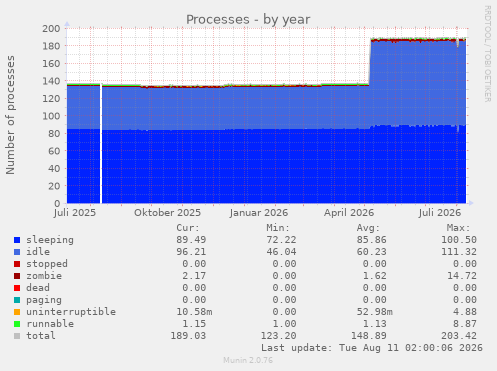Image resolution: width=497 pixels, height=371 pixels.
Task: Click the 'dead' legend label
Action: (x=38, y=288)
